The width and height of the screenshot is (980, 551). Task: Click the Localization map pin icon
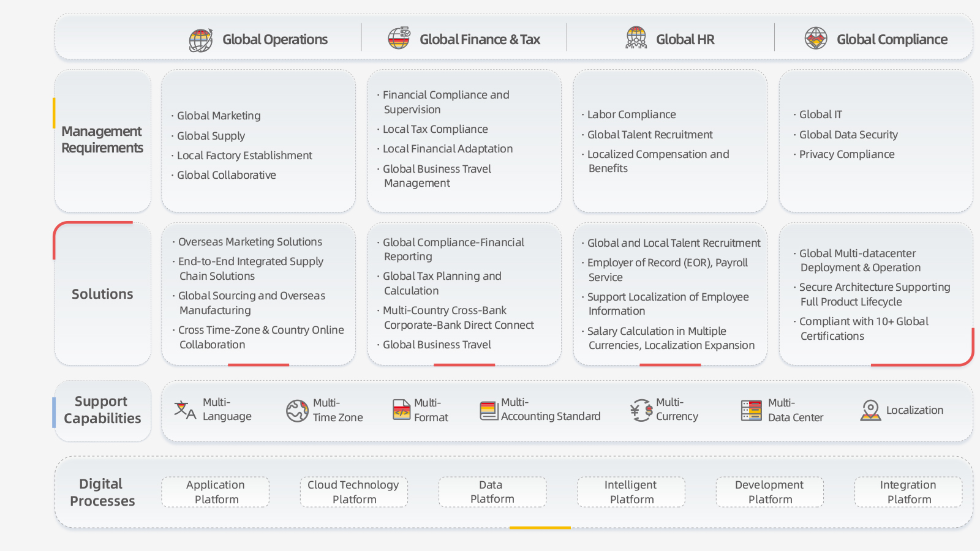[870, 410]
